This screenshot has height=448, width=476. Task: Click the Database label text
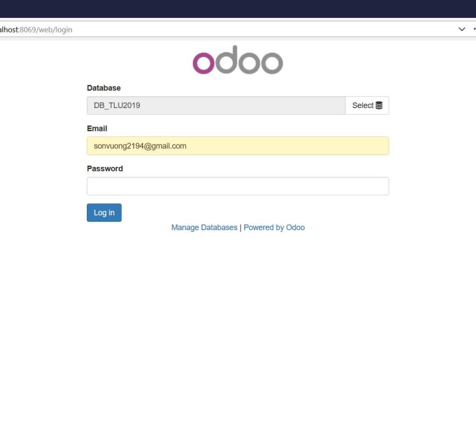coord(104,88)
